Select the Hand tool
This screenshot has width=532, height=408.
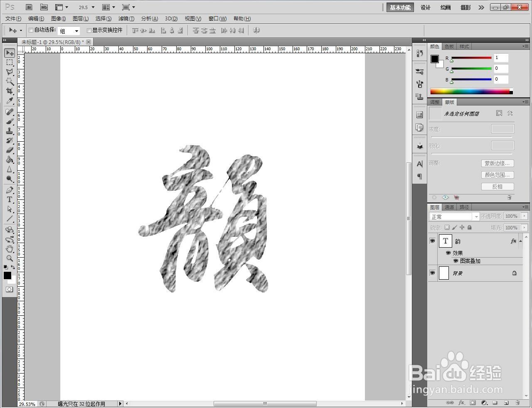(x=10, y=248)
